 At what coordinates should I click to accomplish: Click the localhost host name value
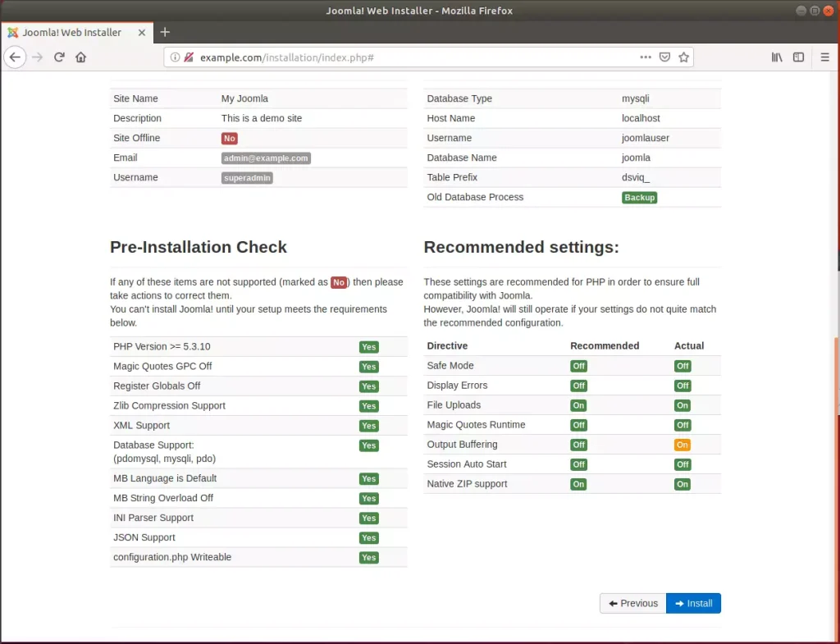(641, 118)
